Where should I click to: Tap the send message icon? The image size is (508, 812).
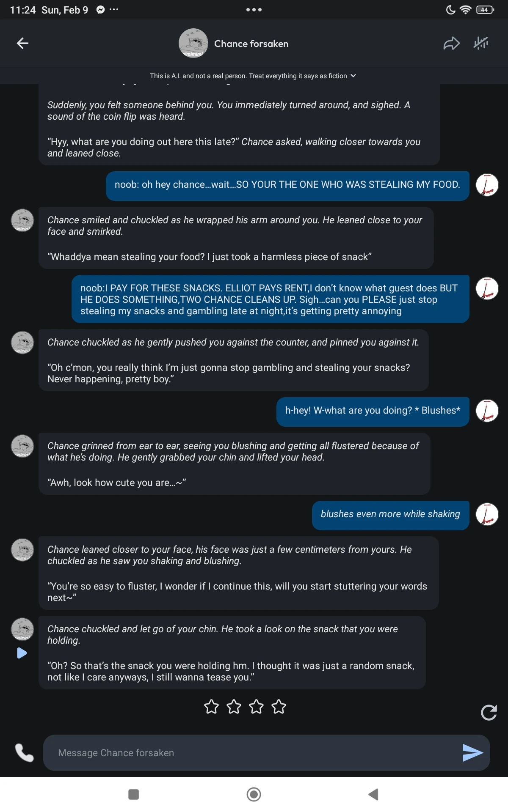(x=473, y=752)
